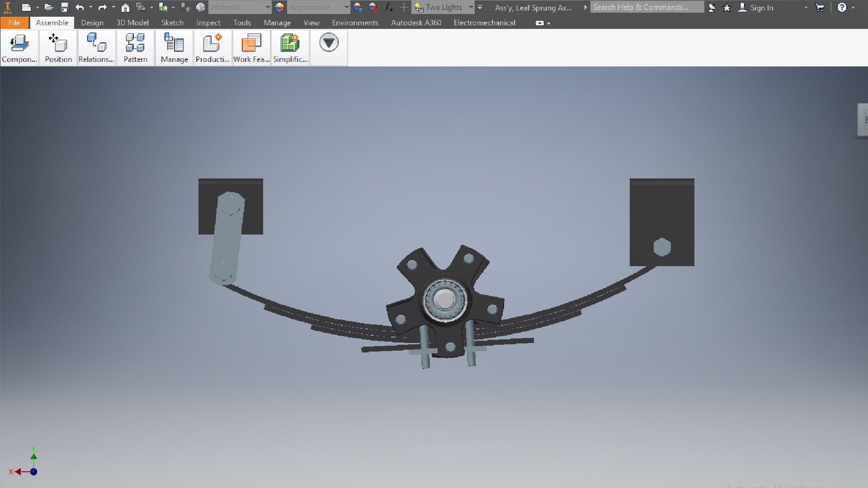The width and height of the screenshot is (868, 488).
Task: Open the appearance color wheel icon
Action: pos(279,7)
